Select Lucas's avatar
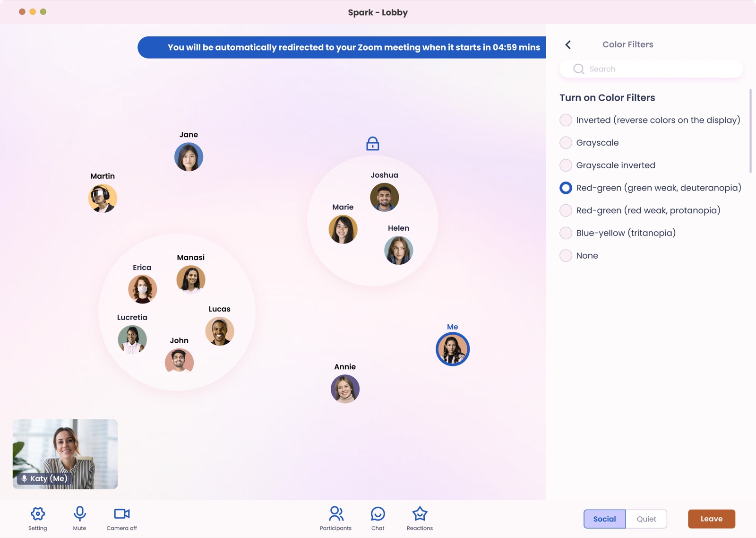Screen dimensions: 756x538 [220, 331]
